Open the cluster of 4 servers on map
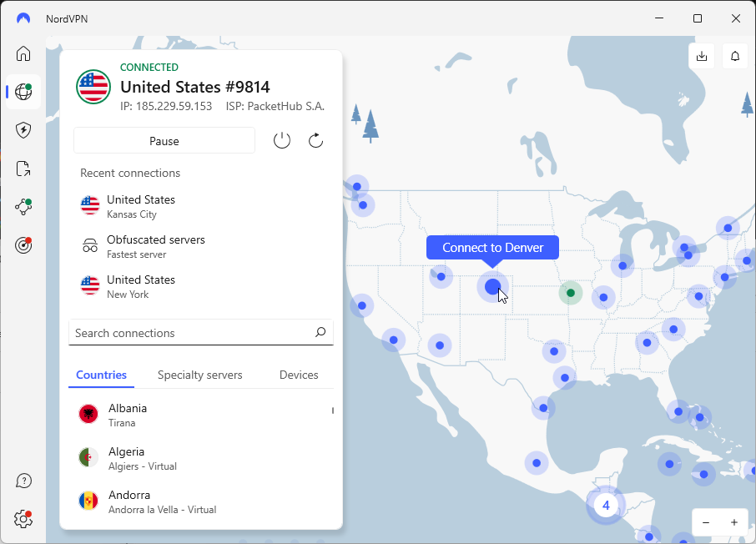The image size is (756, 544). click(606, 505)
